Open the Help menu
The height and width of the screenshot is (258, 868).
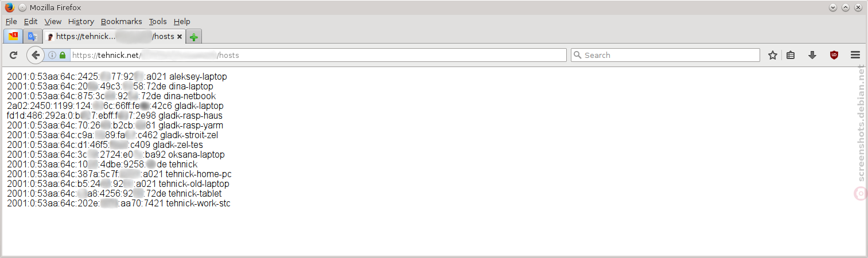(182, 21)
